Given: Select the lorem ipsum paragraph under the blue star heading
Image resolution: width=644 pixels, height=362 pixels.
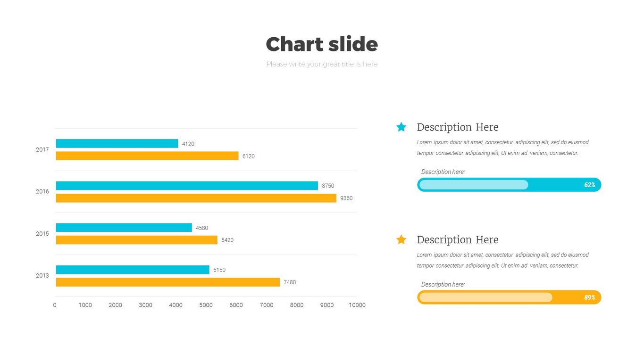Looking at the screenshot, I should pyautogui.click(x=502, y=148).
